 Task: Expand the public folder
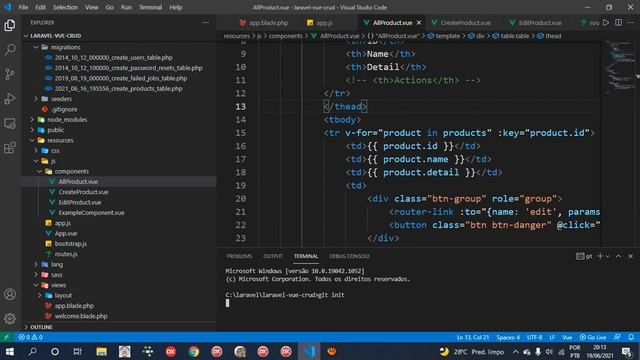[32, 130]
